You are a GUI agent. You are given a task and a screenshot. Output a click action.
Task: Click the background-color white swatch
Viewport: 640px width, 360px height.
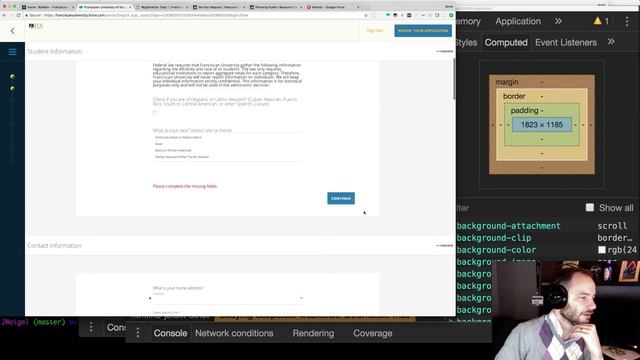coord(602,250)
